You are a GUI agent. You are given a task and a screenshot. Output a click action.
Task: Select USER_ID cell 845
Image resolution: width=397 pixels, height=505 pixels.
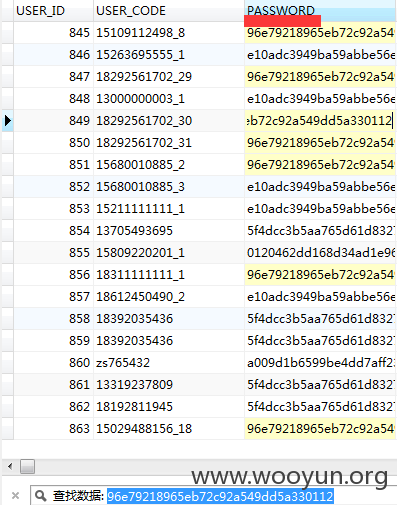[53, 33]
